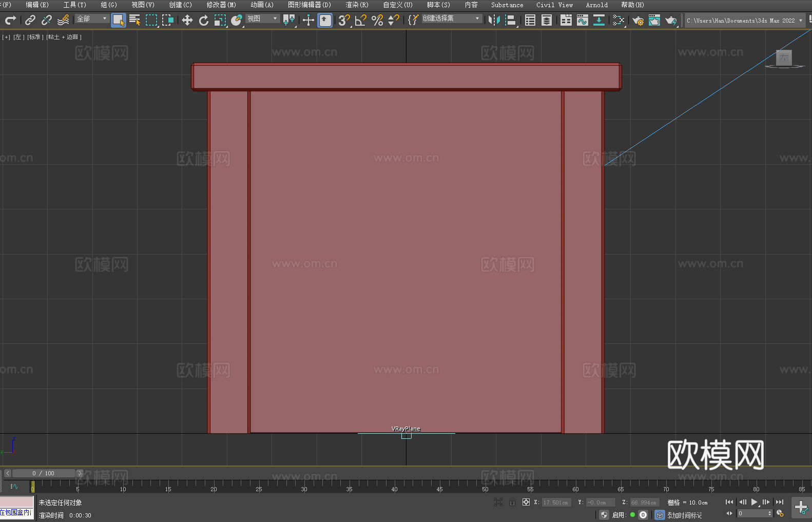Open the 创建选择集 dropdown

pyautogui.click(x=452, y=18)
